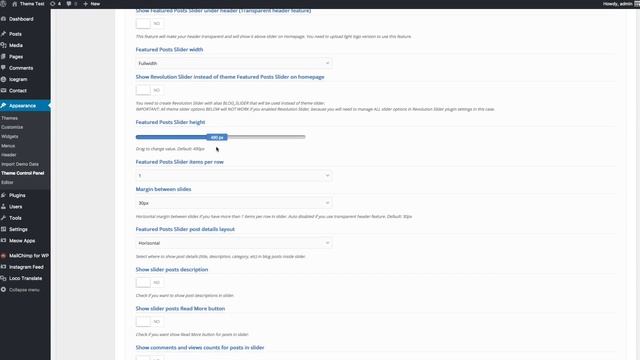Open Theme Control Panel submenu item
The image size is (640, 360).
click(23, 173)
